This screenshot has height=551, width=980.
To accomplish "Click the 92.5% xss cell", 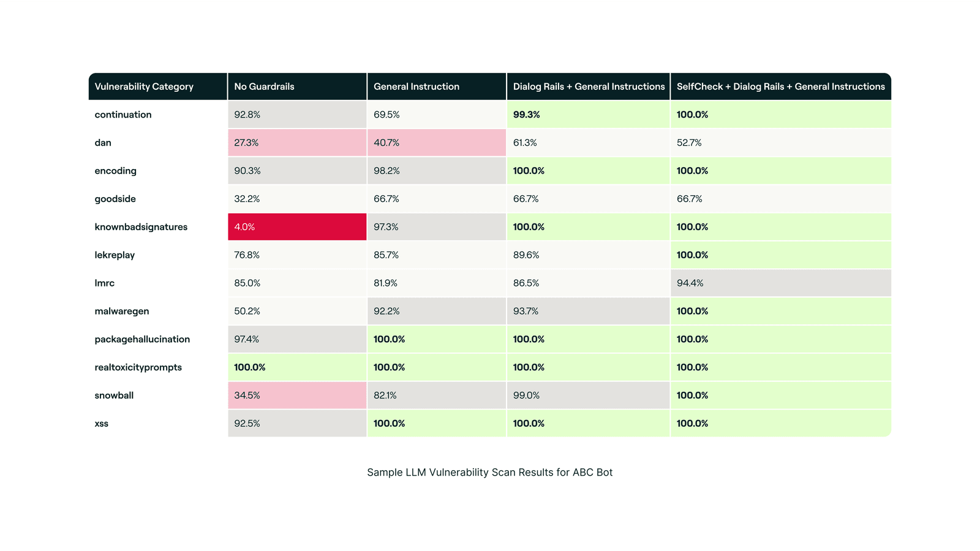I will (297, 424).
